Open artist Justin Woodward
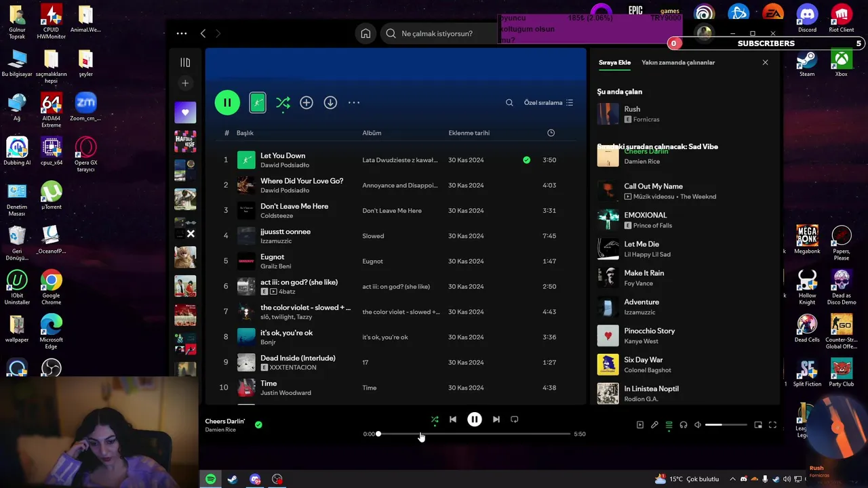 (285, 392)
